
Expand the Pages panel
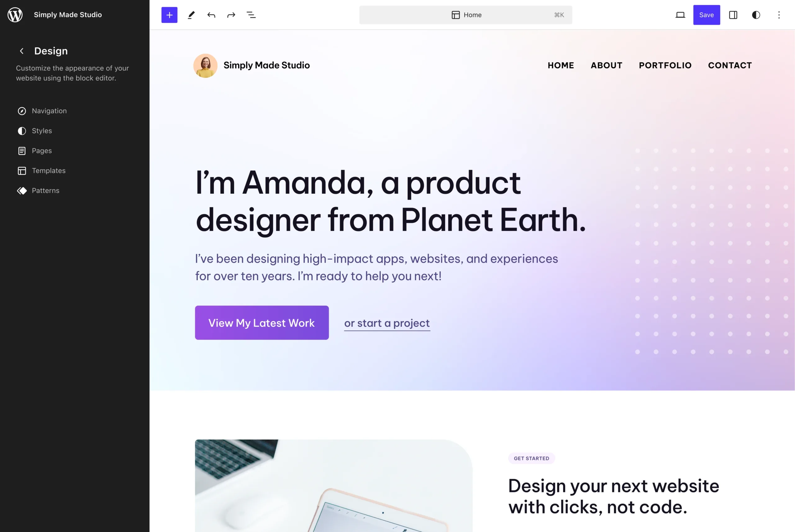[42, 151]
